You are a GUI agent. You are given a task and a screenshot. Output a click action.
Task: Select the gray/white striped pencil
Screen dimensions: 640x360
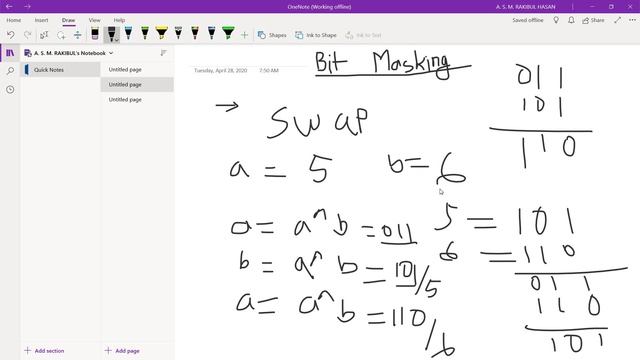[x=178, y=33]
